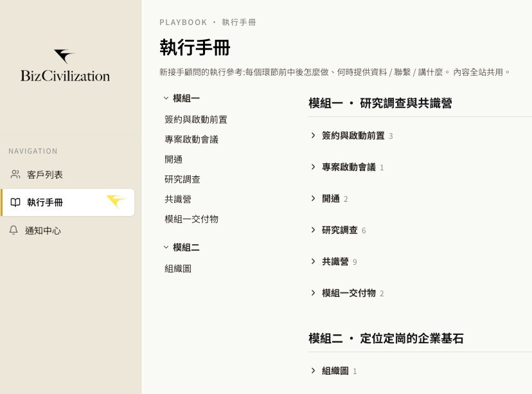This screenshot has width=532, height=394.
Task: Collapse the 模組一 outline chevron
Action: tap(166, 98)
